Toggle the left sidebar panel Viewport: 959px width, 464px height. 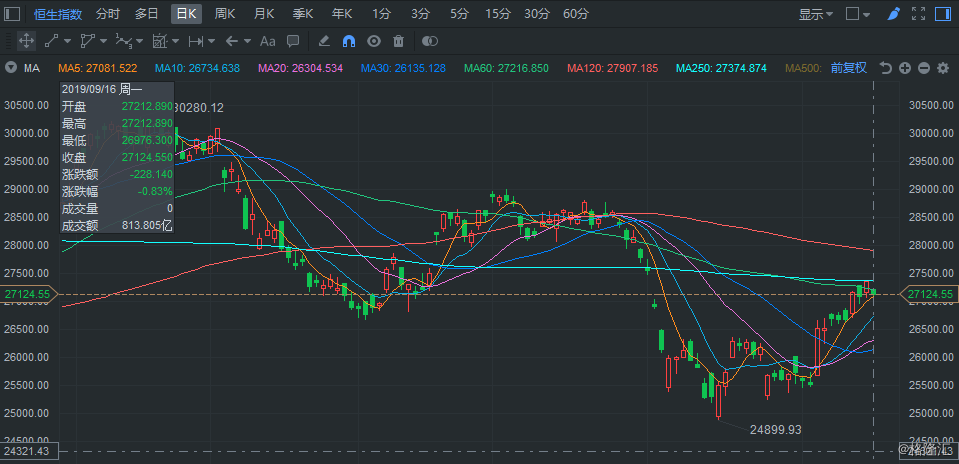click(12, 13)
